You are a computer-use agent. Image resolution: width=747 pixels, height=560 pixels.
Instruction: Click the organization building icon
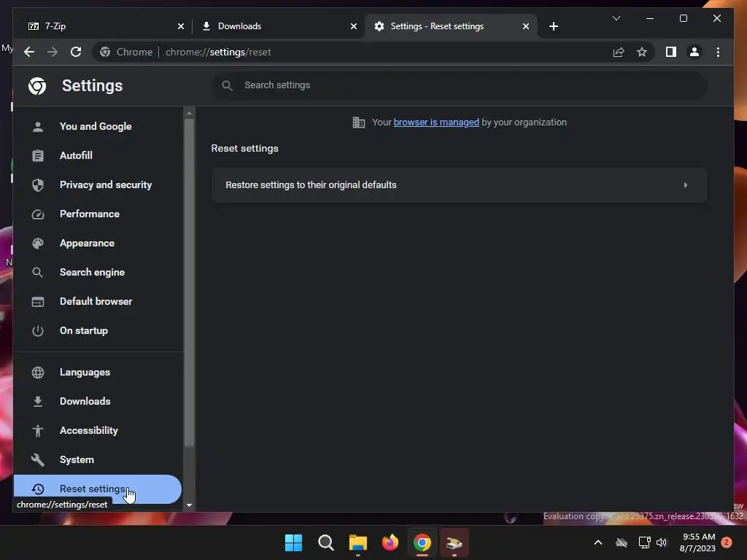click(x=359, y=122)
